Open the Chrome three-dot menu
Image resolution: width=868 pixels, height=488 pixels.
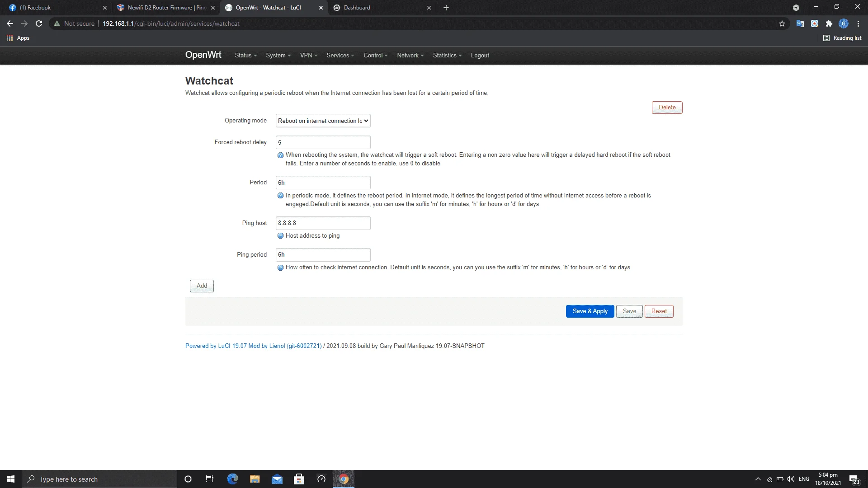858,23
